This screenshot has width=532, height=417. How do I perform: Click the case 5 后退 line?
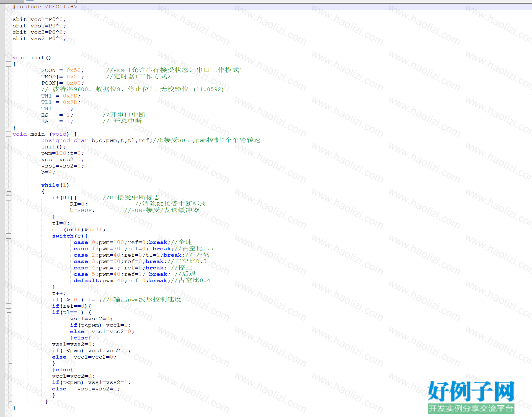tap(135, 274)
